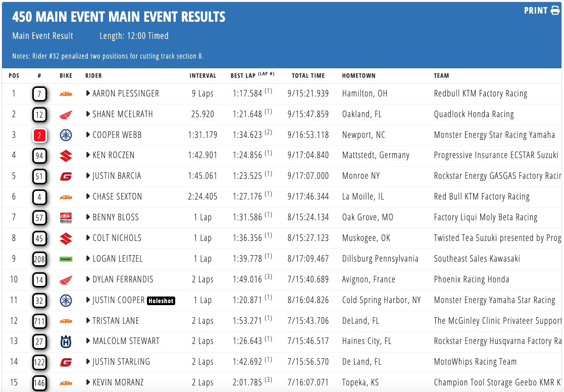This screenshot has height=392, width=564.
Task: Click the KTM logo beside Aaron Plessinger
Action: click(66, 94)
